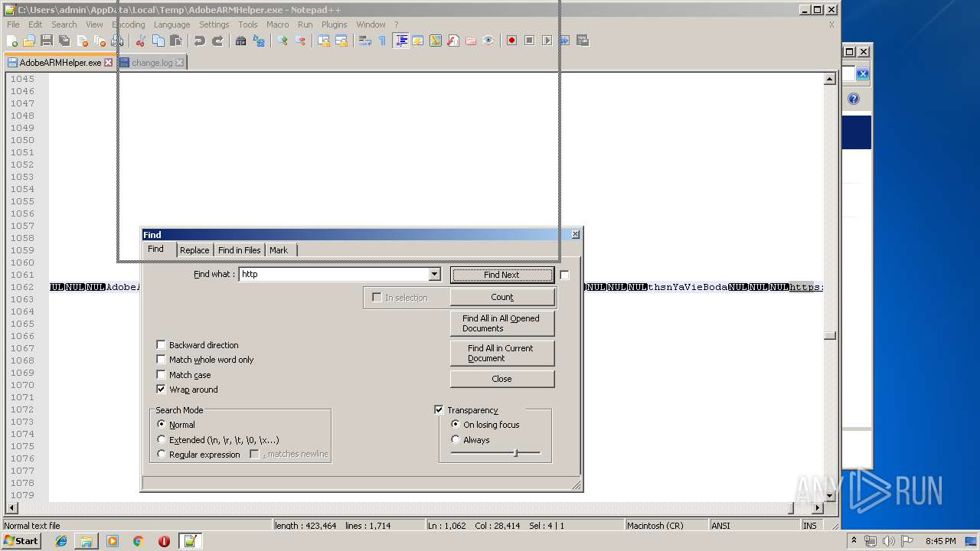Image resolution: width=980 pixels, height=551 pixels.
Task: Start macro recording with red dot icon
Action: tap(512, 41)
